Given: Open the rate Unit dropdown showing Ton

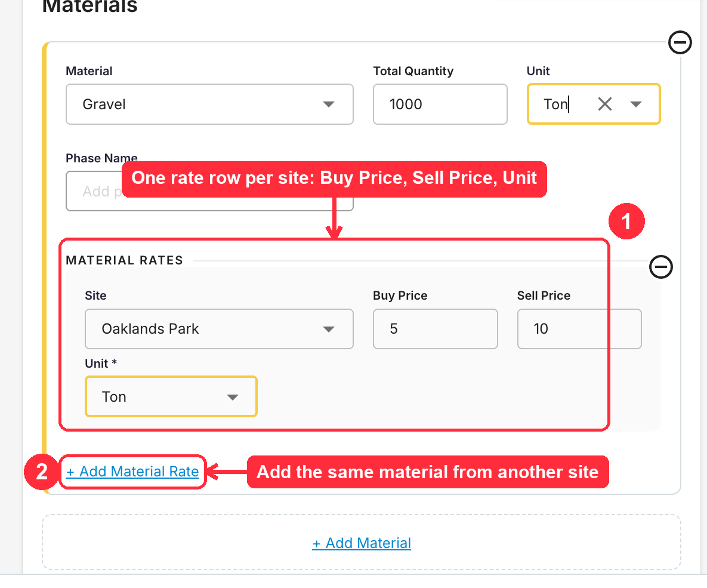Looking at the screenshot, I should [171, 396].
